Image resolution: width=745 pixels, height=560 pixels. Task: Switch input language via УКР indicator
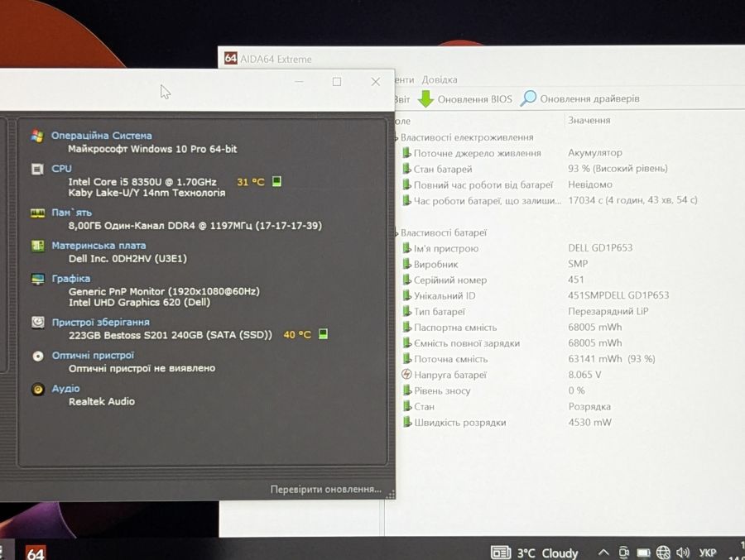click(x=708, y=553)
